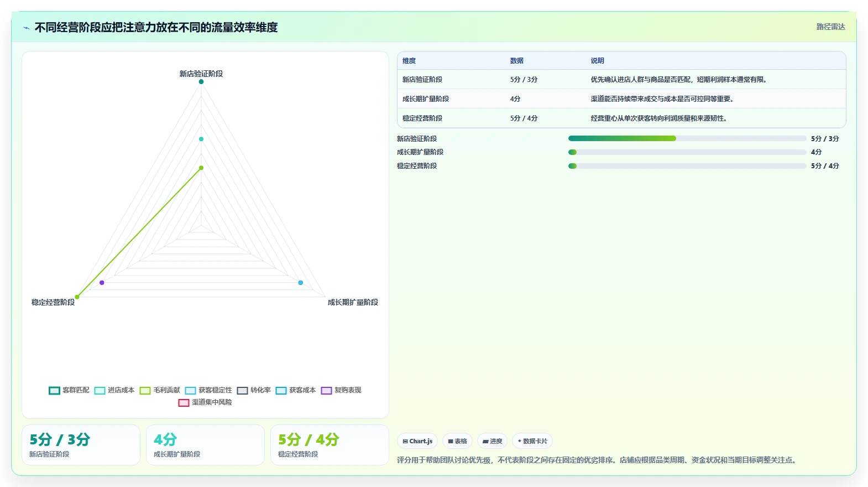Click the 成长期扩量阶段 radar axis label
The image size is (868, 487).
click(353, 302)
